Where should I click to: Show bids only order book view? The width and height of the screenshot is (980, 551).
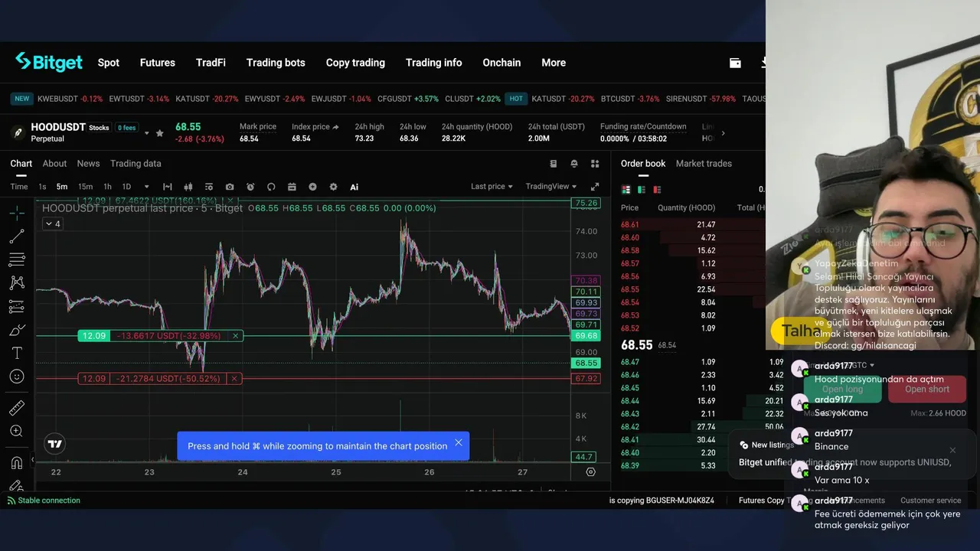[642, 190]
